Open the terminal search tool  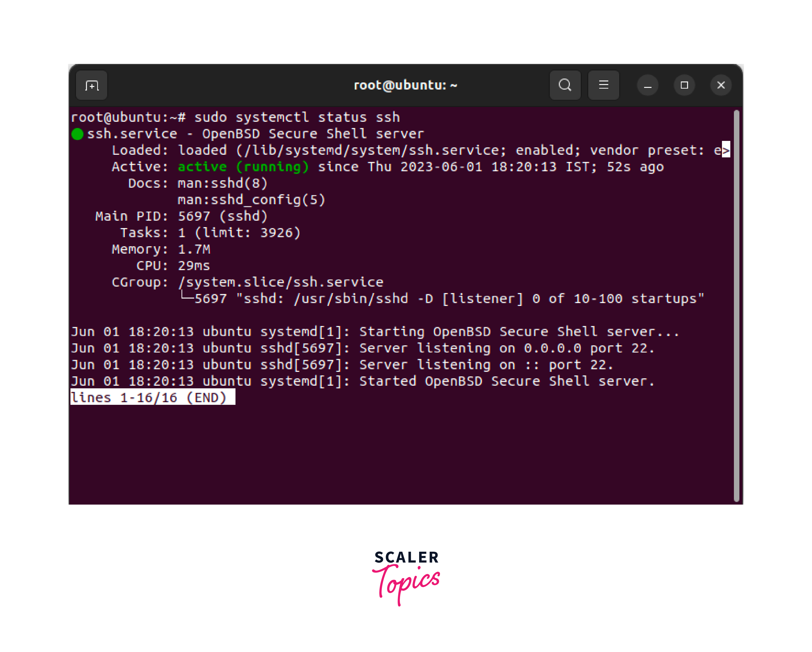565,85
